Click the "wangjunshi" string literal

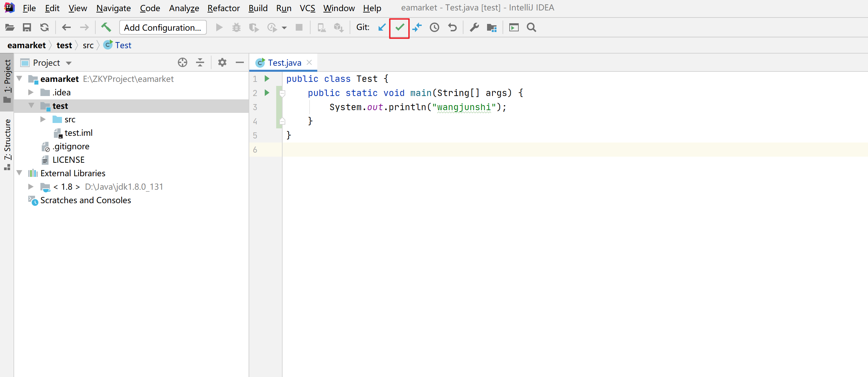[x=464, y=107]
